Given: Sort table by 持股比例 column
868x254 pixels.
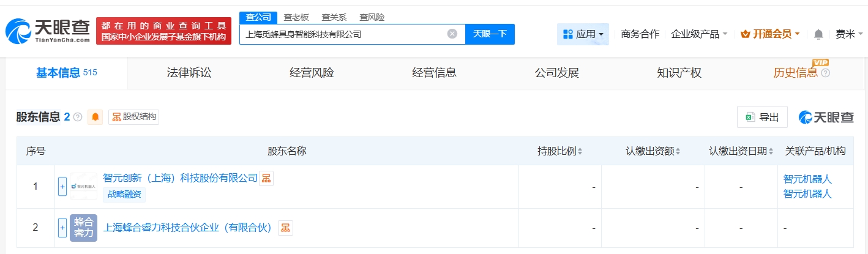Looking at the screenshot, I should (x=560, y=151).
